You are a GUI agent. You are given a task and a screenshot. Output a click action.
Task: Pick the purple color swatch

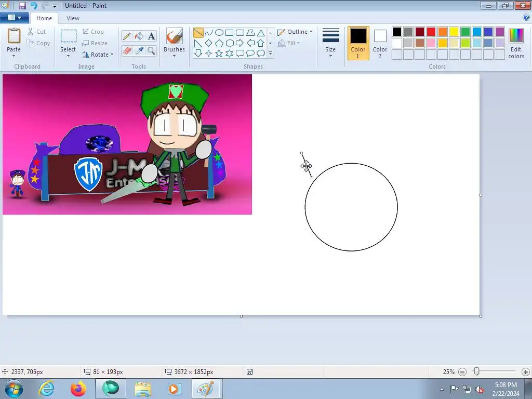click(x=500, y=32)
